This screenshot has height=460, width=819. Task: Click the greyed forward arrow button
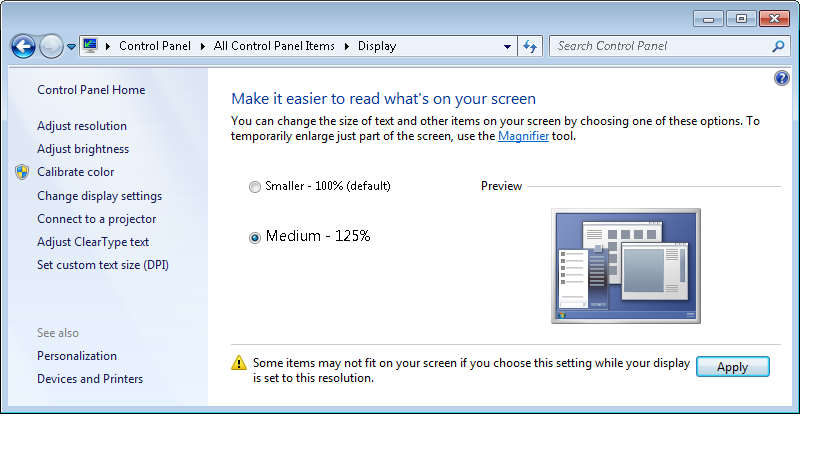click(x=51, y=46)
